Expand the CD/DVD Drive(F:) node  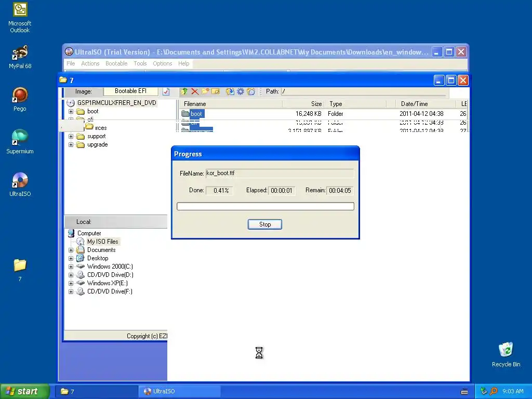pos(71,291)
